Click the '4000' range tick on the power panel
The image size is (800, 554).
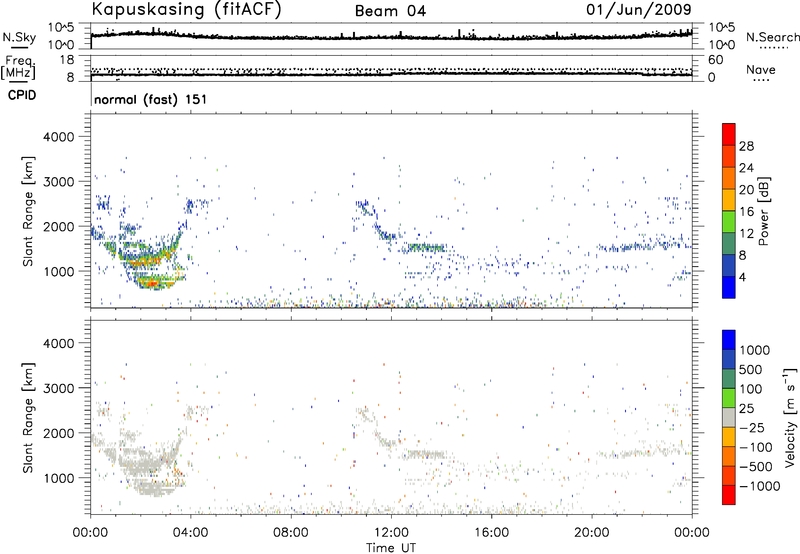coord(59,137)
